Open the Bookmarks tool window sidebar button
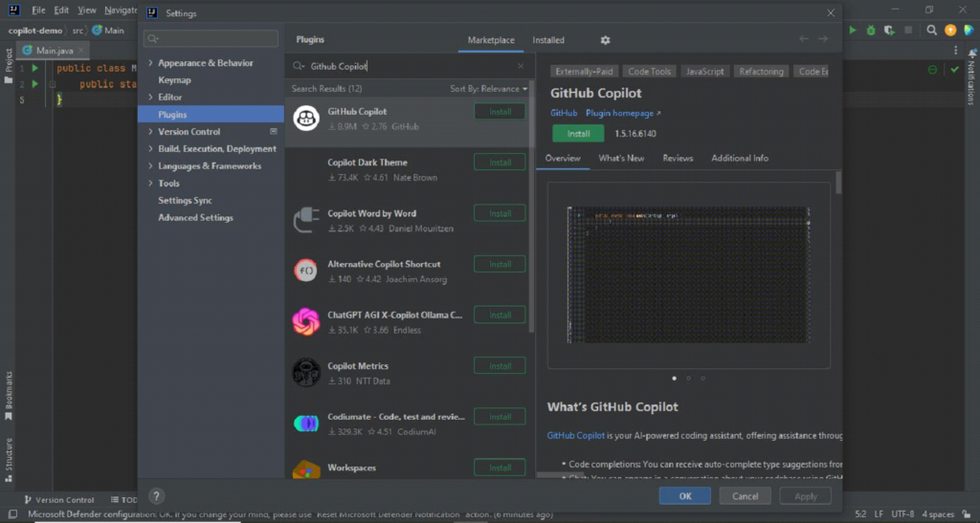 tap(9, 396)
